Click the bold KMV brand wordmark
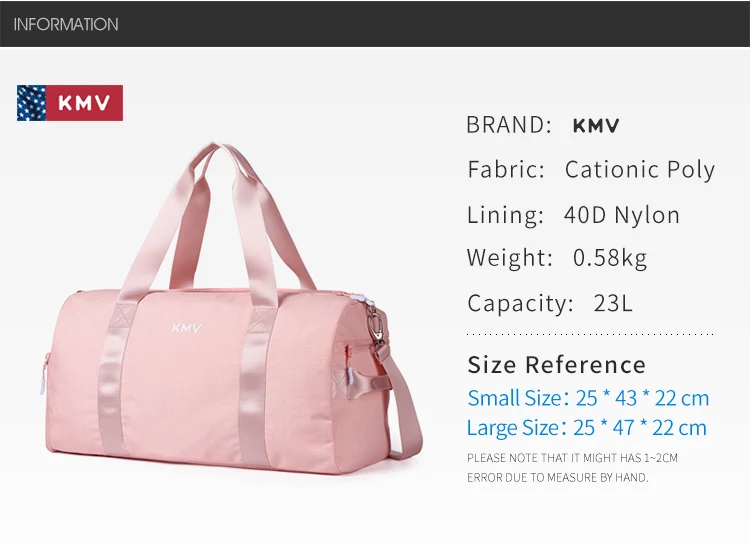Screen dimensions: 750x545 [596, 126]
